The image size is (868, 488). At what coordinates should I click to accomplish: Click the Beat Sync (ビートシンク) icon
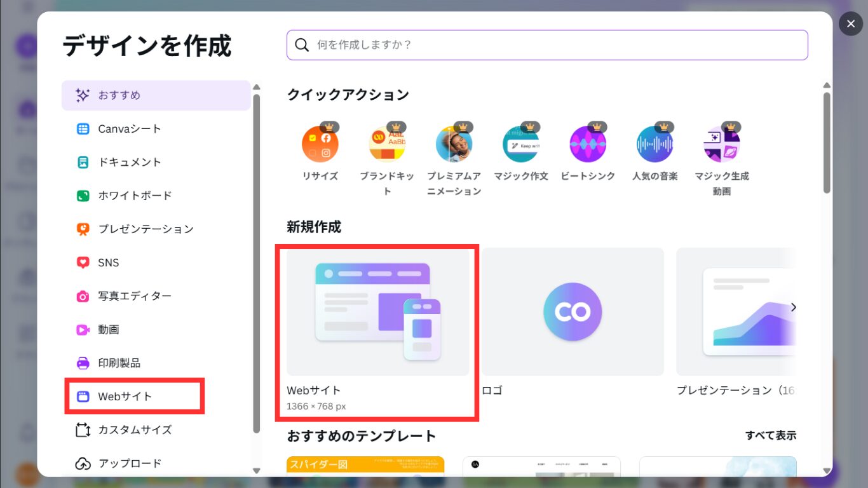(x=588, y=144)
